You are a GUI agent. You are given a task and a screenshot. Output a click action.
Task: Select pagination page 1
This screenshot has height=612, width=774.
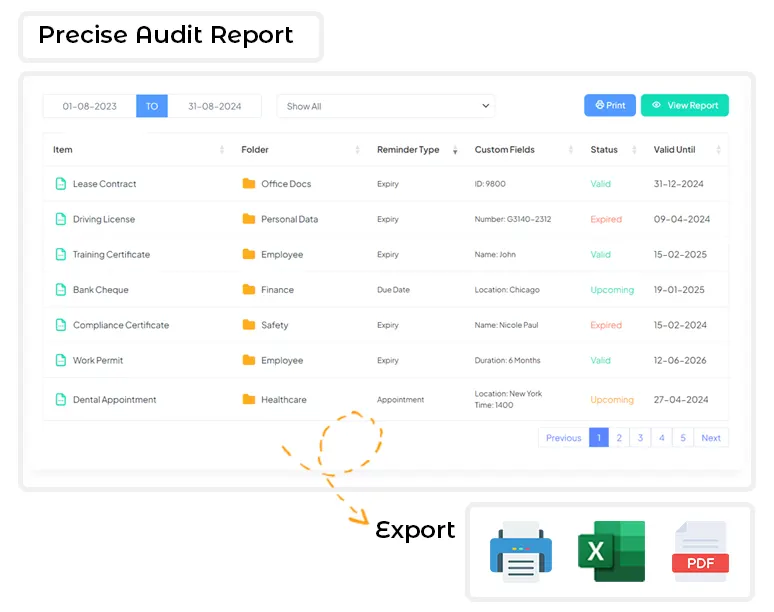tap(599, 438)
